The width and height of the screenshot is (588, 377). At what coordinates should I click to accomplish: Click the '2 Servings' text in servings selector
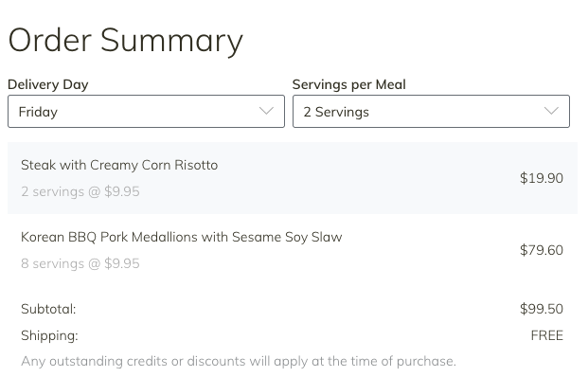(x=336, y=112)
